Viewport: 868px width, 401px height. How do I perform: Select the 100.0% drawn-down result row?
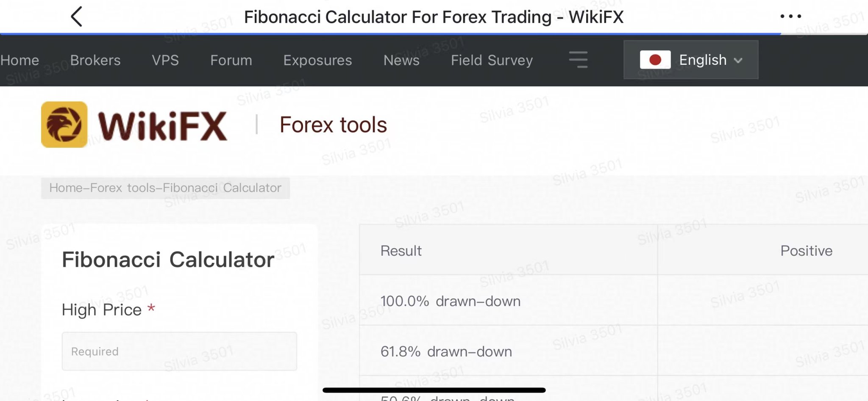point(614,300)
